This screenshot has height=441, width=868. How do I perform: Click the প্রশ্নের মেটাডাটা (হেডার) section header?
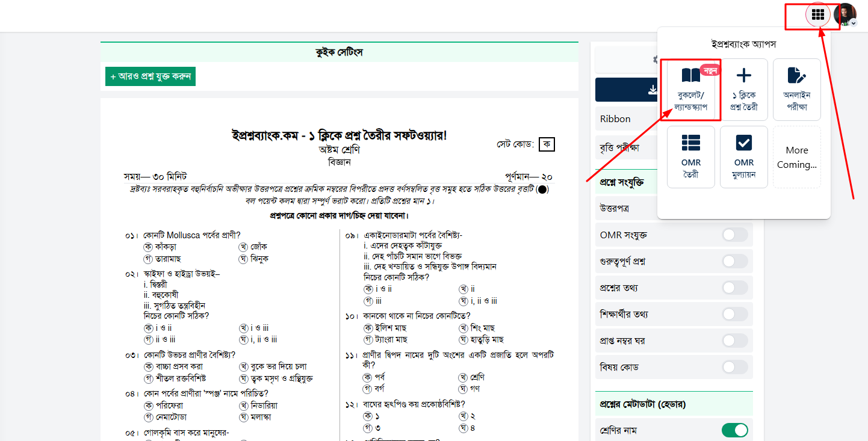pos(674,404)
